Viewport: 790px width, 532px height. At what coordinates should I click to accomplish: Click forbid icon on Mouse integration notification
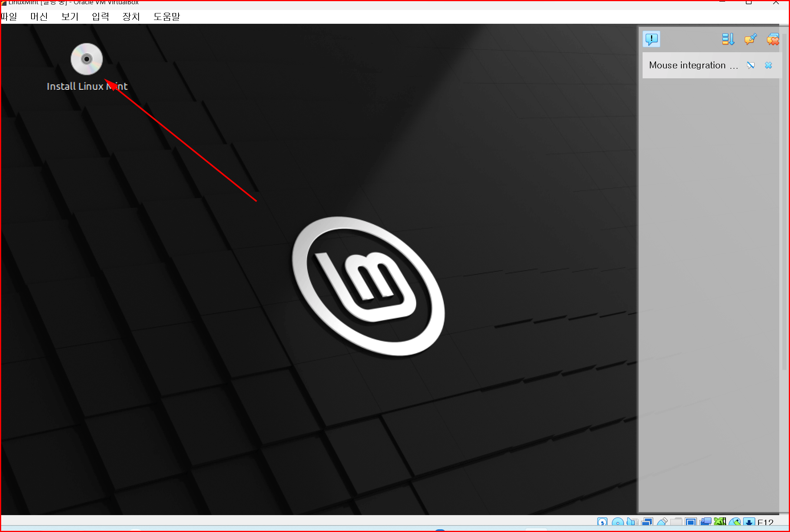tap(750, 65)
